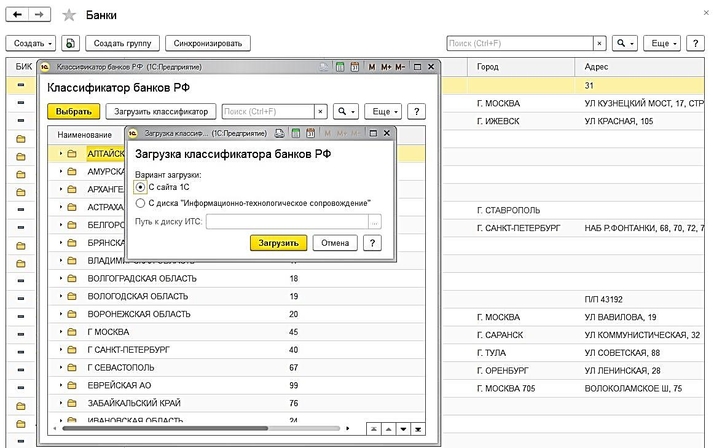Expand ВОЛГОГРАДСКАЯ ОБЛАСТЬ group
This screenshot has width=714, height=448.
click(61, 278)
